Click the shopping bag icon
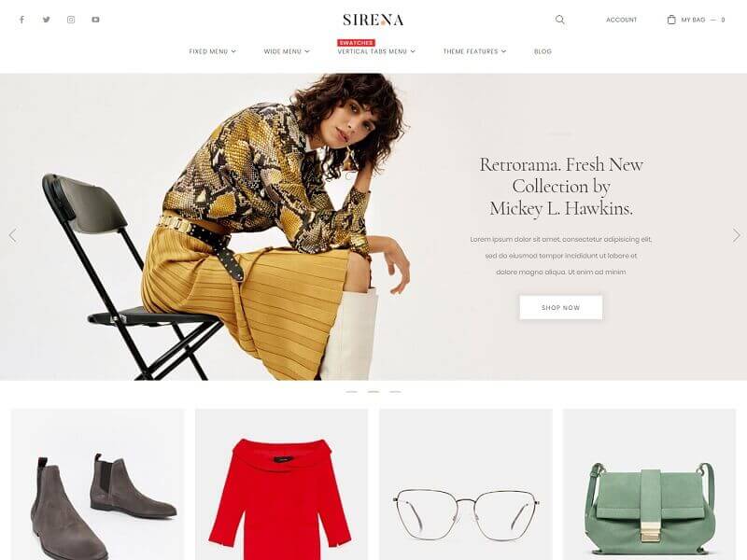 [x=671, y=20]
